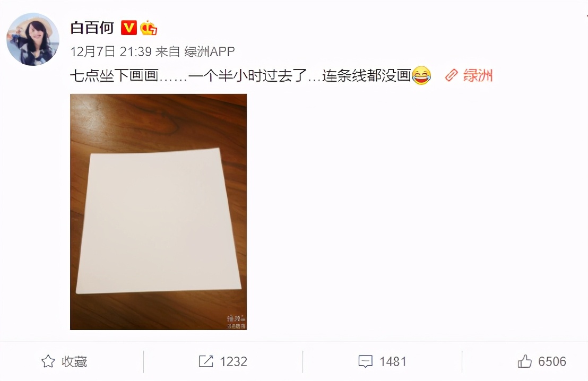This screenshot has height=381, width=588.
Task: Click the watermark in the photo corner
Action: click(x=236, y=322)
